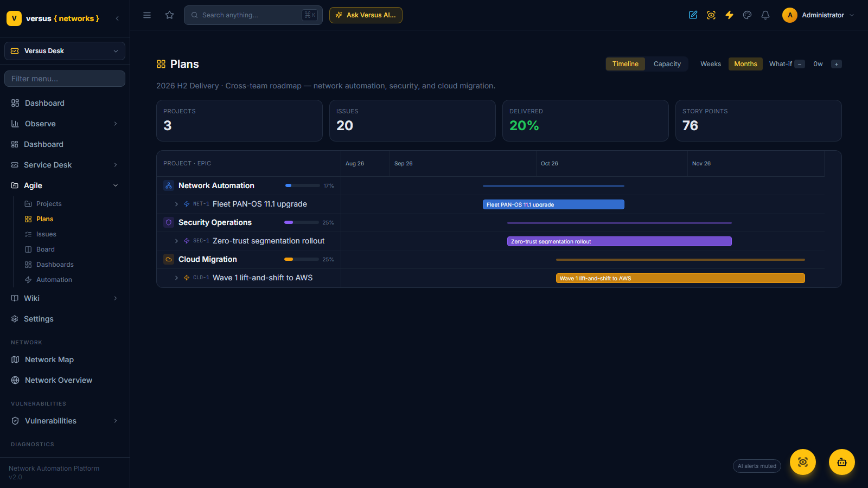Click the Cloud Migration cloud icon

169,259
